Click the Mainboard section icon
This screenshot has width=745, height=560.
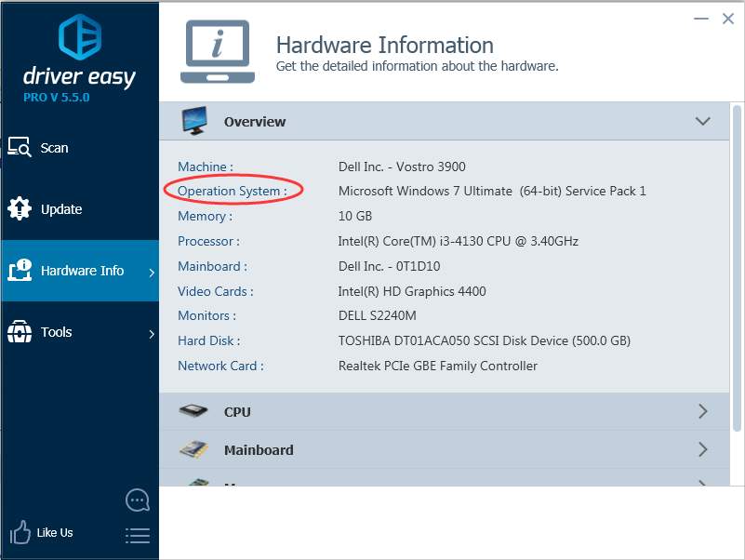point(193,450)
